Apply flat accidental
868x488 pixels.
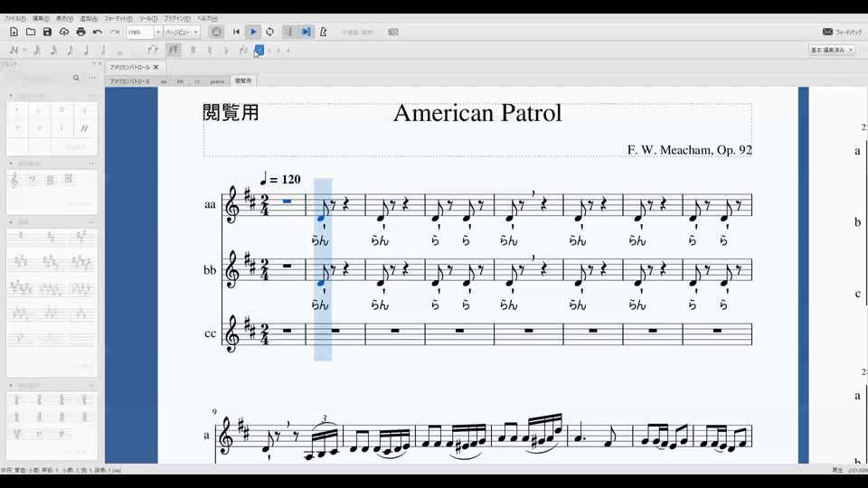tap(226, 51)
